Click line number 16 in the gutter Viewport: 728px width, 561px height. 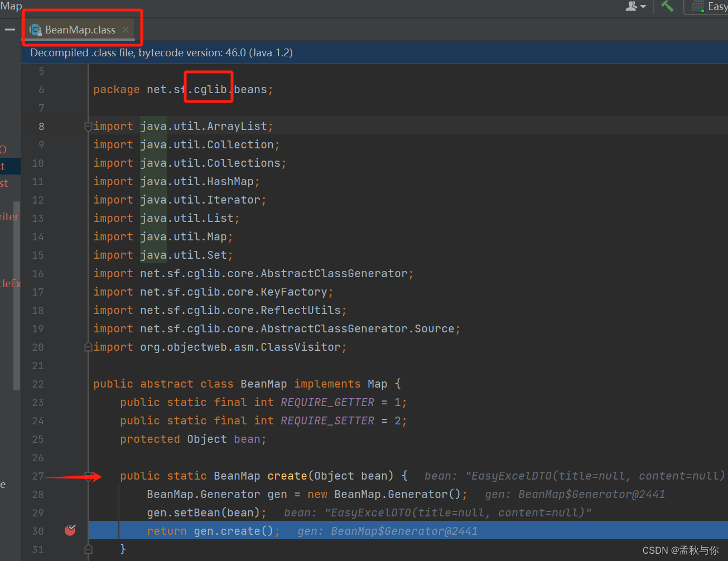[38, 273]
